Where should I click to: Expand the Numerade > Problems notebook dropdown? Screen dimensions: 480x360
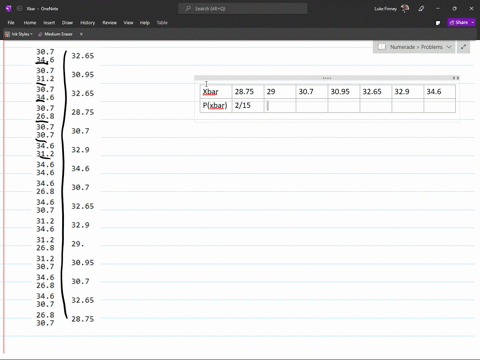(449, 47)
